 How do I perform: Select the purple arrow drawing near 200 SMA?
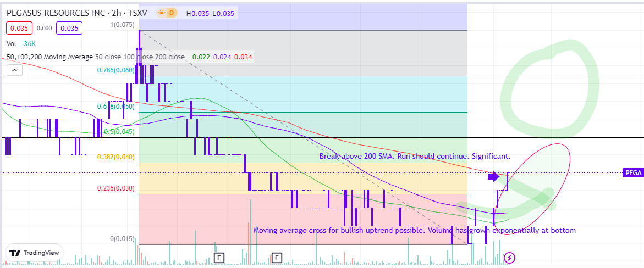pos(493,176)
